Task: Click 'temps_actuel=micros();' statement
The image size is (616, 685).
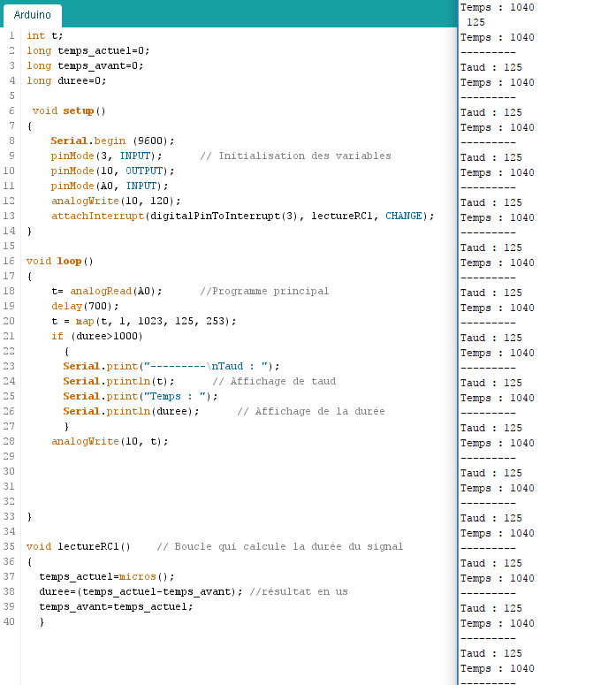Action: click(x=107, y=576)
